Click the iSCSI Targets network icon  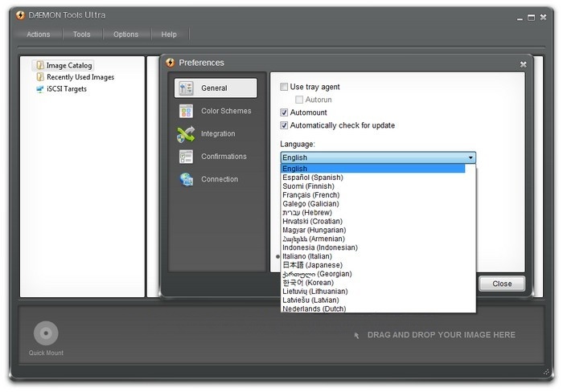coord(40,89)
